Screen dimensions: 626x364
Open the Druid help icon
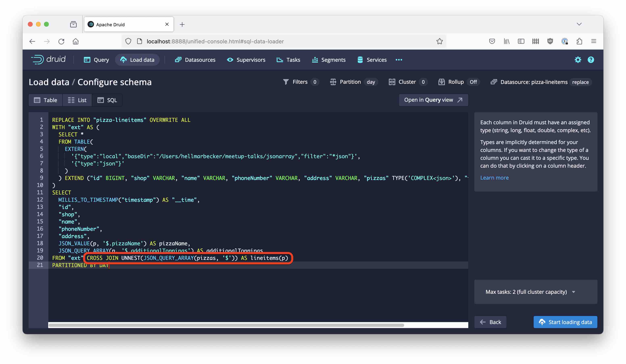coord(591,60)
